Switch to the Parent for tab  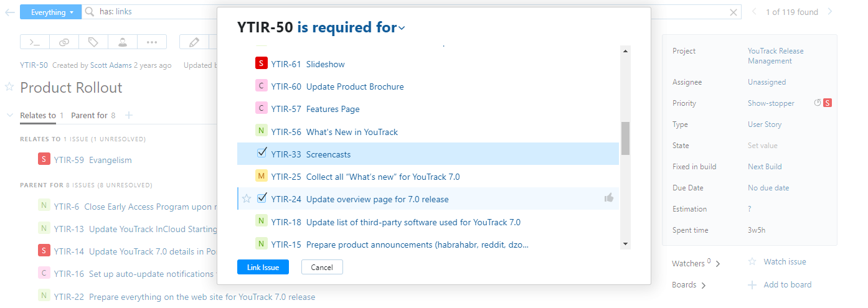89,115
